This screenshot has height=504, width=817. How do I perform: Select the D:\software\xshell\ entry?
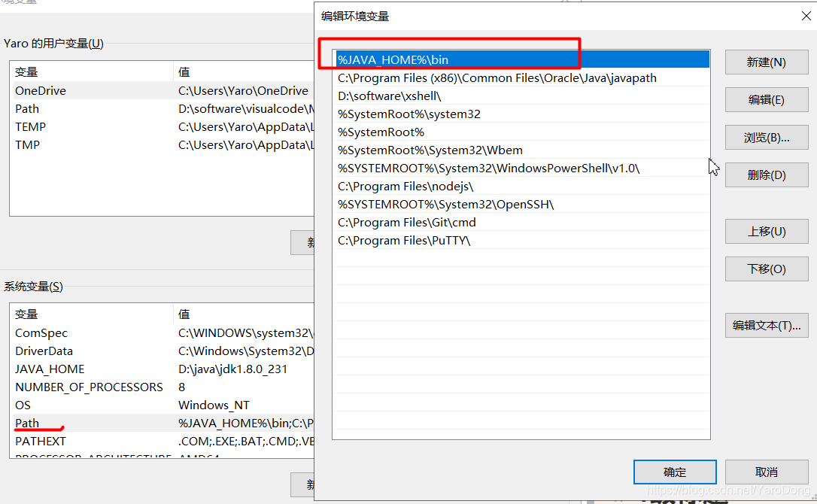521,96
